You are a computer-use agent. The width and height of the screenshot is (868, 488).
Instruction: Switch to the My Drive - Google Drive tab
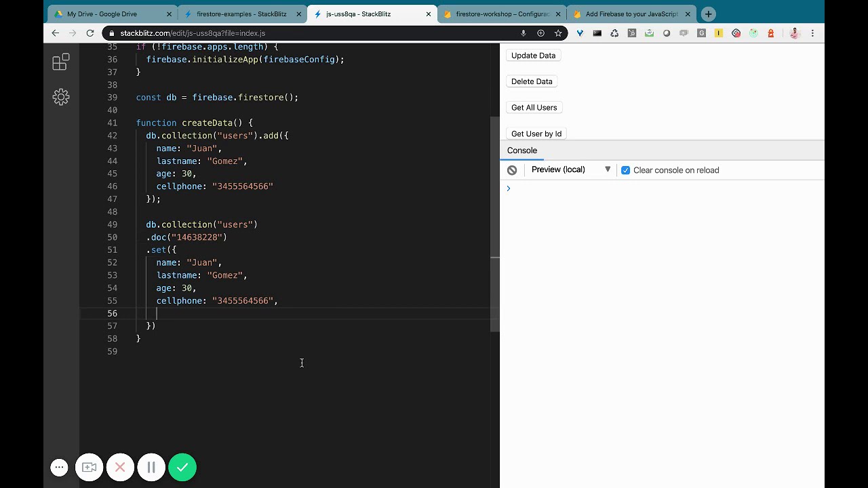(x=102, y=14)
